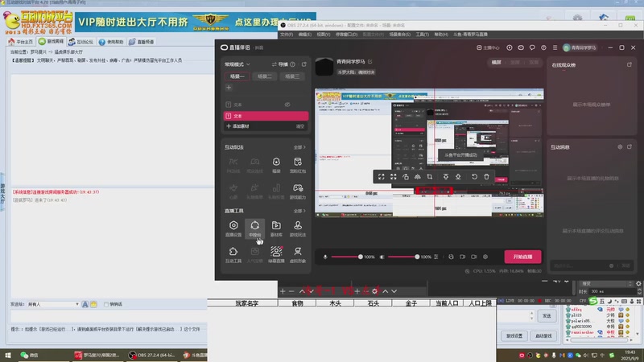Toggle the bold font A button in the chat

pos(85,304)
